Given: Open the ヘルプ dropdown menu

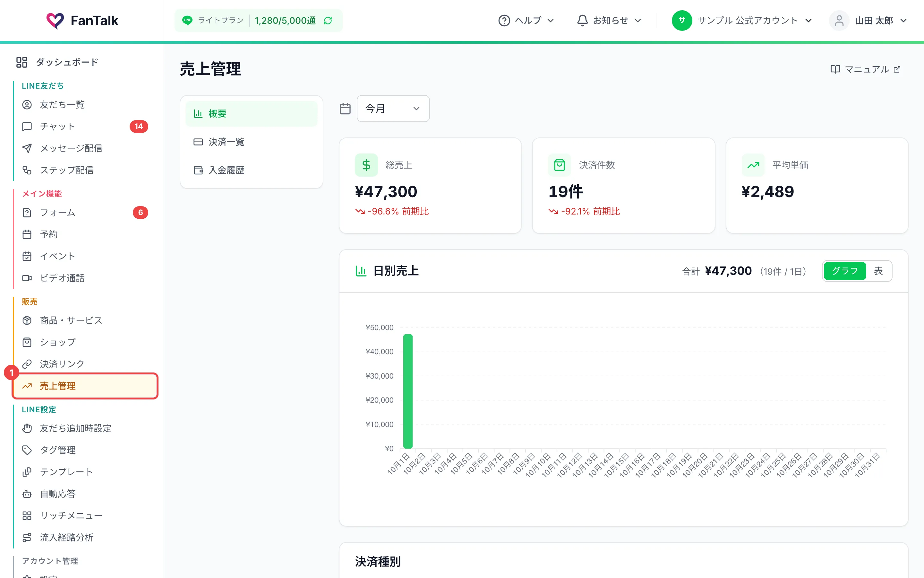Looking at the screenshot, I should coord(526,21).
